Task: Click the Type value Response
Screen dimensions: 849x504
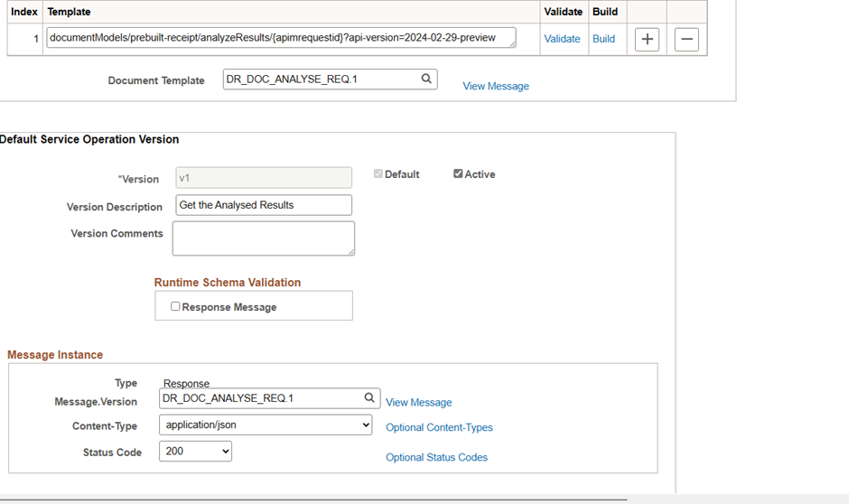Action: [186, 383]
